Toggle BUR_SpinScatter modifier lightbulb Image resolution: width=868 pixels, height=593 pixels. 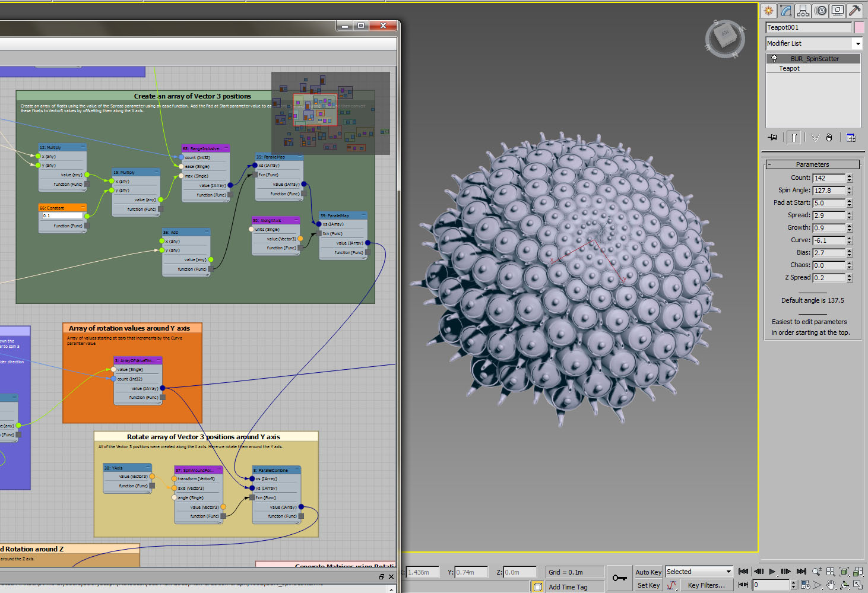(x=774, y=59)
